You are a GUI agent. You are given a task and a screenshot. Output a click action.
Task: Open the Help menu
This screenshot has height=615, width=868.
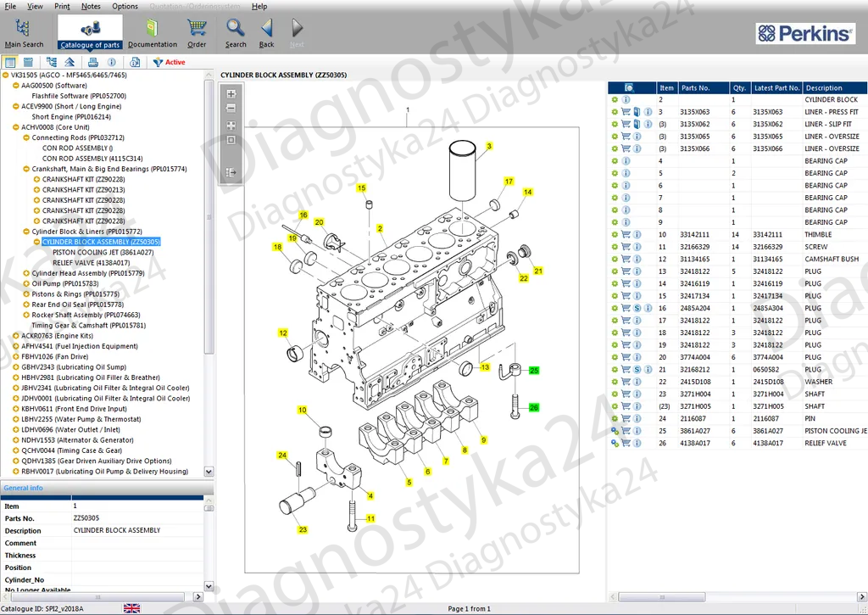click(259, 6)
